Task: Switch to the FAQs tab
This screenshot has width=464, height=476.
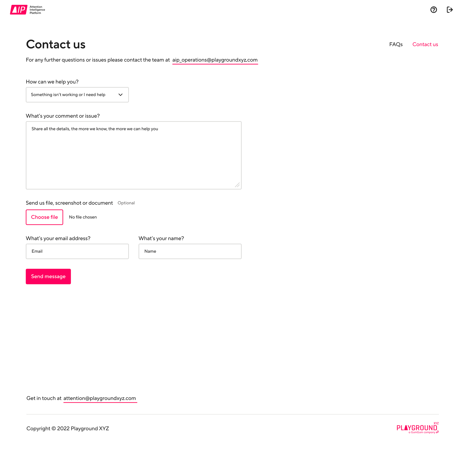Action: click(x=396, y=44)
